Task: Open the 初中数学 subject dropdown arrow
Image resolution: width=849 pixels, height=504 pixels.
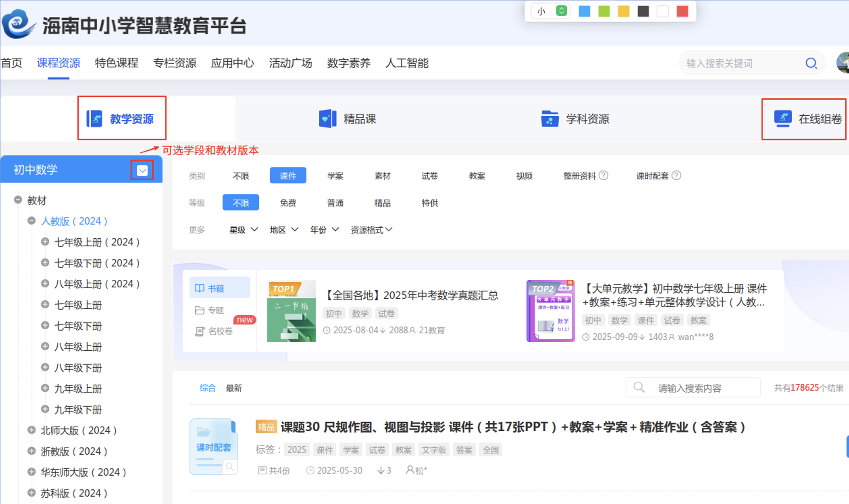Action: click(142, 171)
